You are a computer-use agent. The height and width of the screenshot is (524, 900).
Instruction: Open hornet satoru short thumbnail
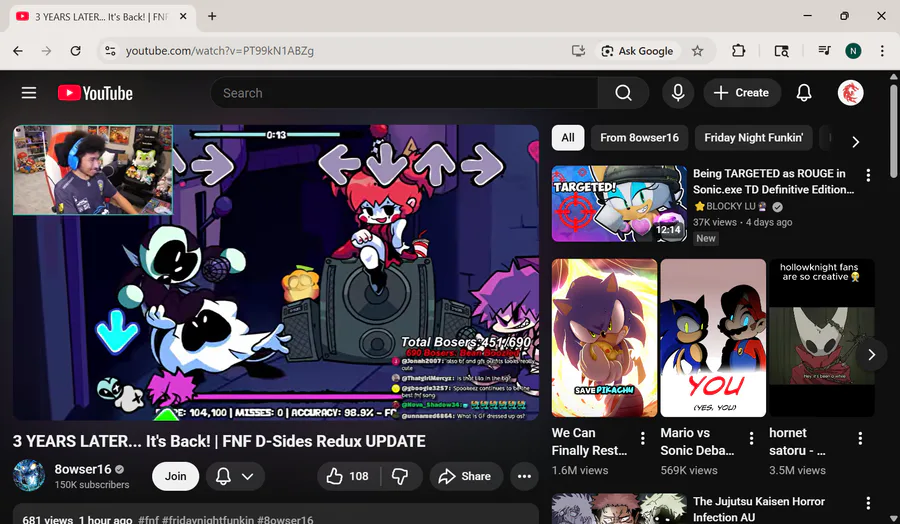click(822, 337)
